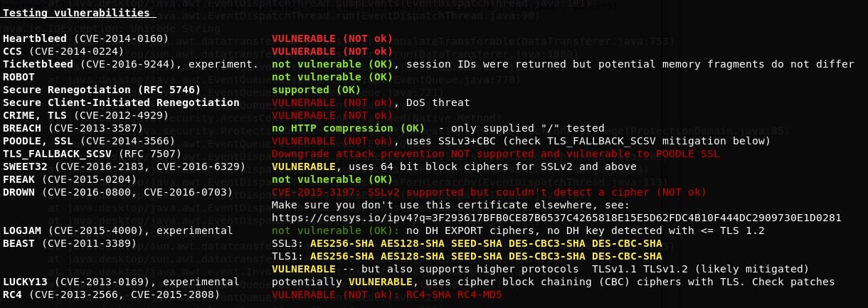The image size is (868, 308).
Task: Click the Heartbleed (CVE-2014-0160) label
Action: 85,38
